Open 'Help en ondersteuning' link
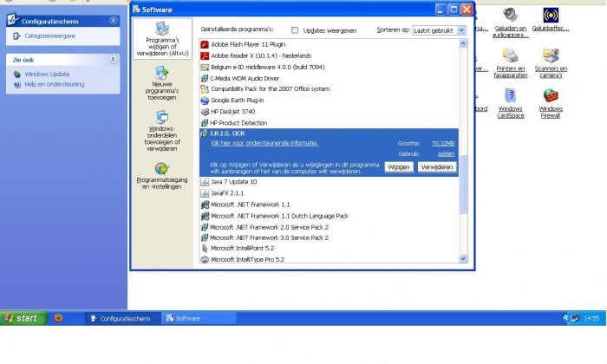The image size is (607, 364). (x=54, y=84)
